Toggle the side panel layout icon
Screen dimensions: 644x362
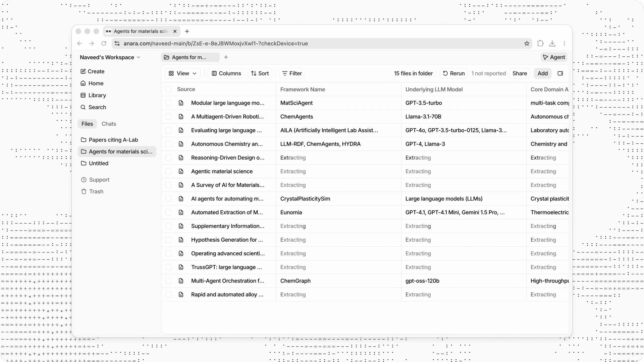click(x=560, y=73)
